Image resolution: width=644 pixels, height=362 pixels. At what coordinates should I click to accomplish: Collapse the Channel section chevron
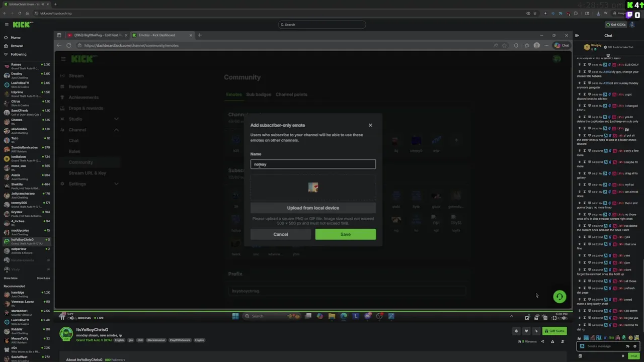click(116, 130)
